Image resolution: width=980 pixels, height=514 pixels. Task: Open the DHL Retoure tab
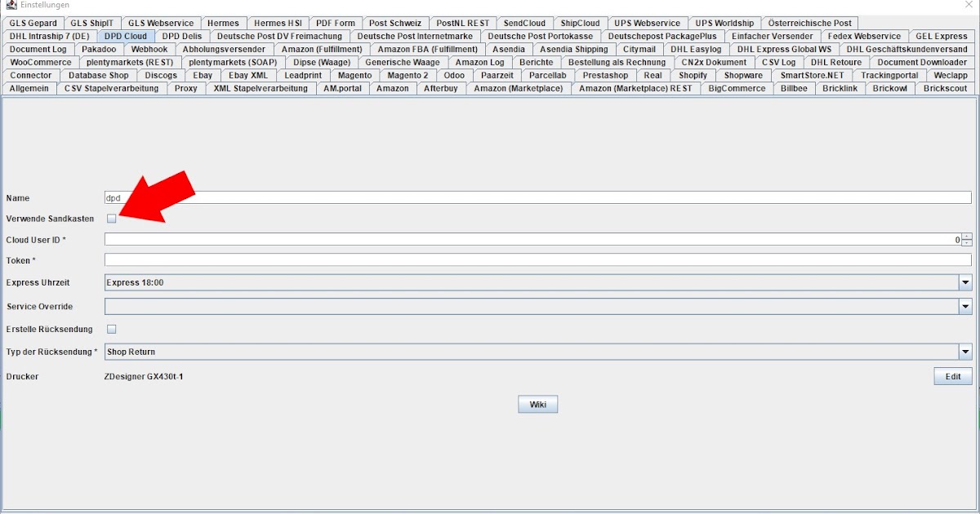[x=836, y=62]
